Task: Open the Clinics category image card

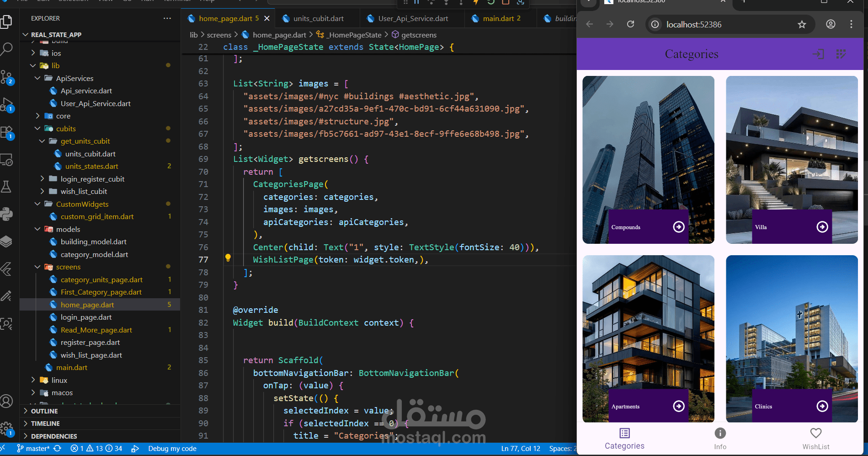Action: coord(792,339)
